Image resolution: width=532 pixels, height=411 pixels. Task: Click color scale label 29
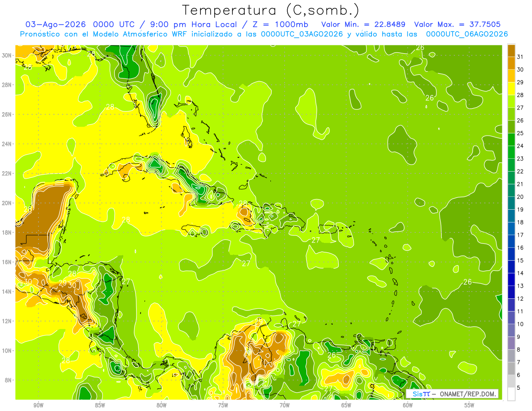[x=520, y=82]
